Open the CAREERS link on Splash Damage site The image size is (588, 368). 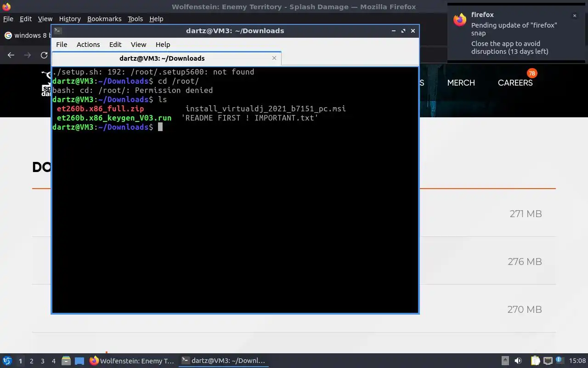pyautogui.click(x=515, y=83)
